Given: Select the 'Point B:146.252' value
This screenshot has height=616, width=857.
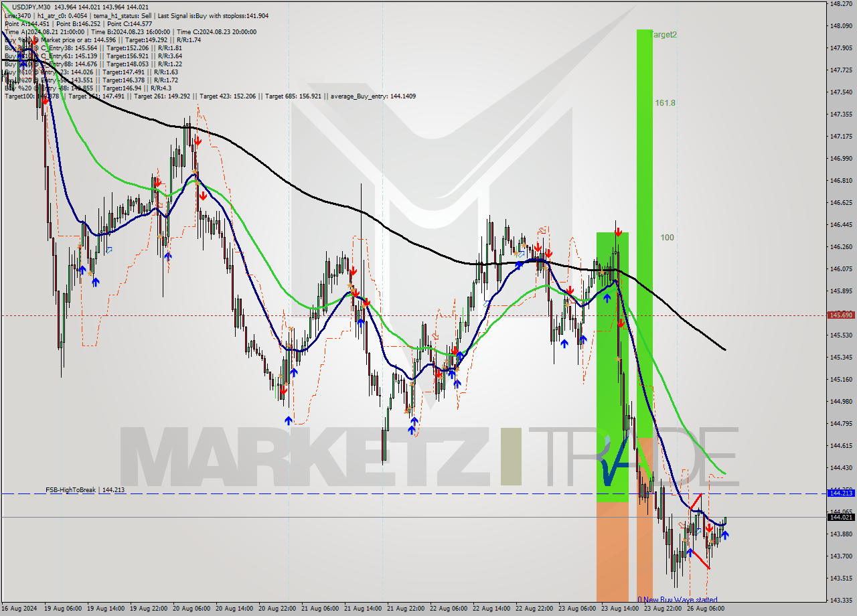Looking at the screenshot, I should pos(79,23).
